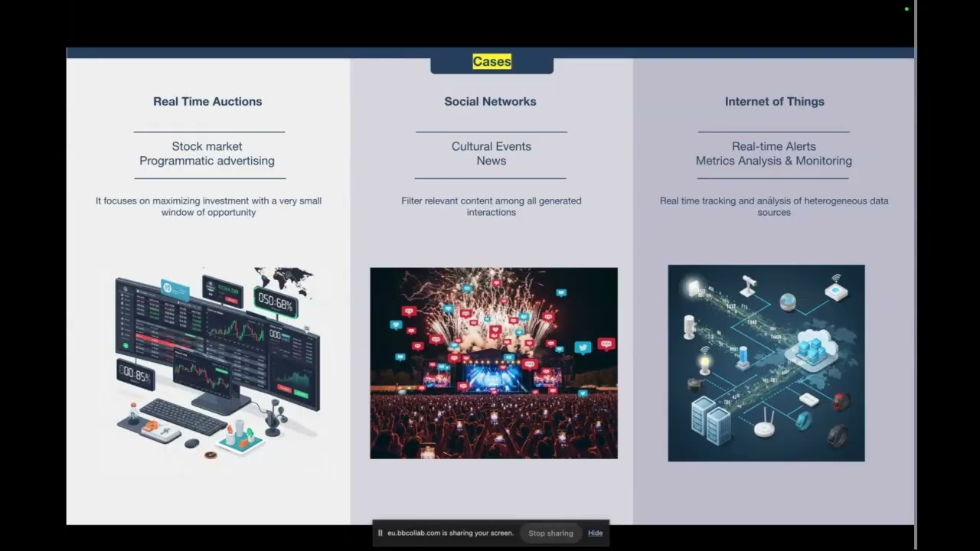
Task: Click the Cultural Events text
Action: point(492,146)
